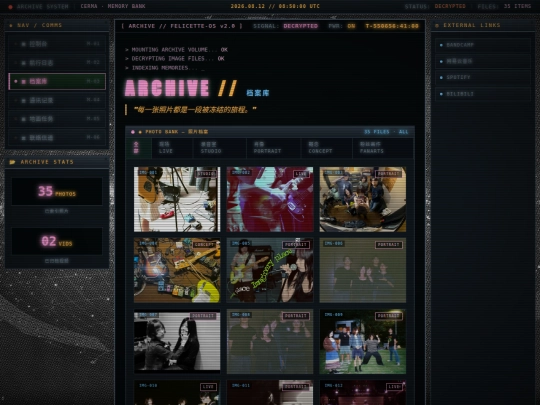This screenshot has width=540, height=405.
Task: Open the M-01 console nav item
Action: click(57, 44)
